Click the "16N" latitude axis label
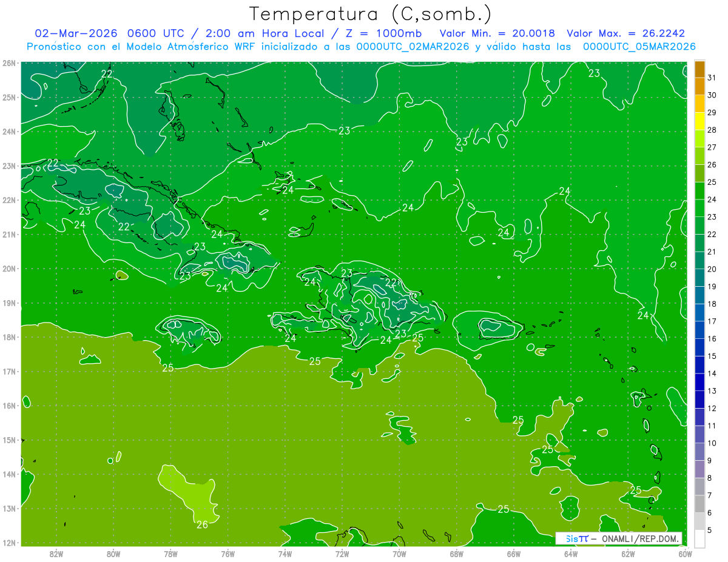The height and width of the screenshot is (562, 728). click(x=9, y=406)
